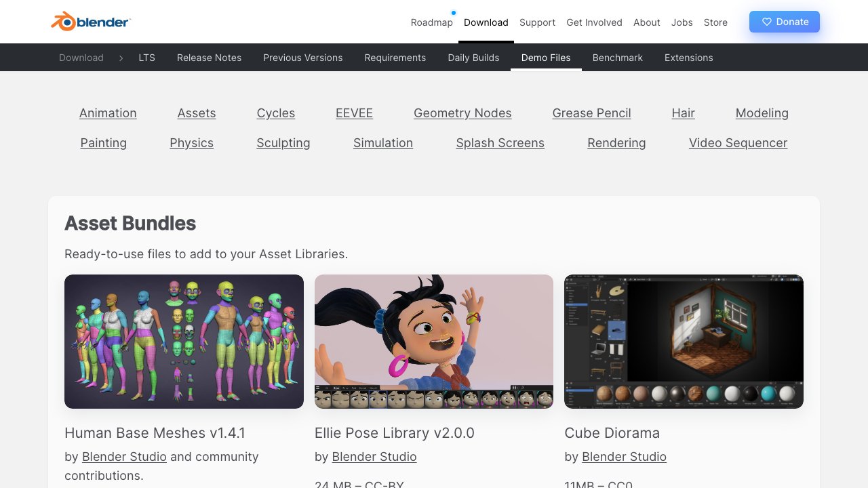
Task: Click the Human Base Meshes v1.4.1 title
Action: 155,432
